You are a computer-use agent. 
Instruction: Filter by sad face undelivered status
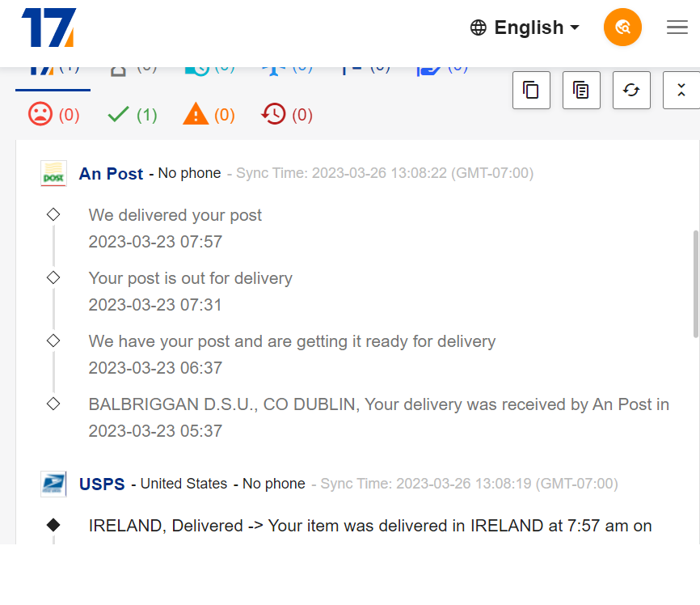(x=53, y=114)
